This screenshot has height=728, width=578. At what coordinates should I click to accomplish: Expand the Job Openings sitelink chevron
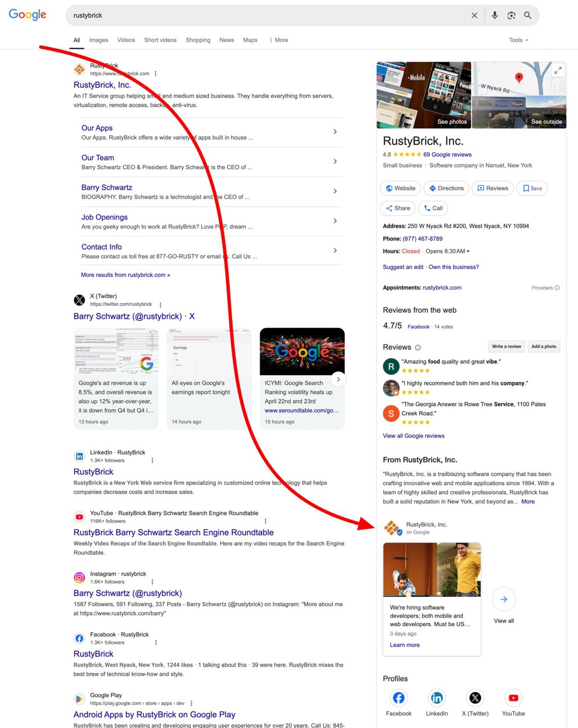pos(335,221)
